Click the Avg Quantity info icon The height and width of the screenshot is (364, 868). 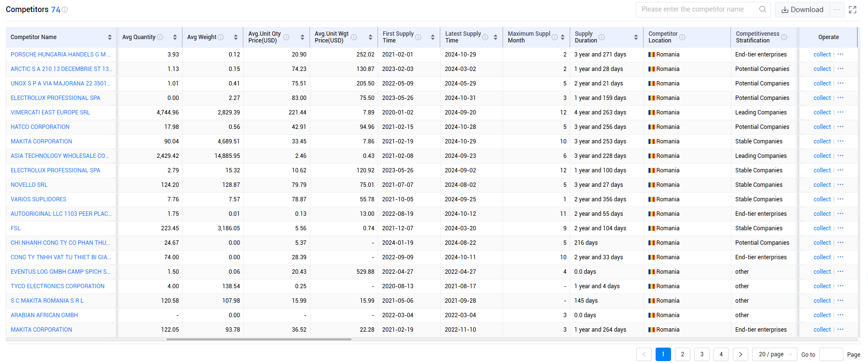160,37
